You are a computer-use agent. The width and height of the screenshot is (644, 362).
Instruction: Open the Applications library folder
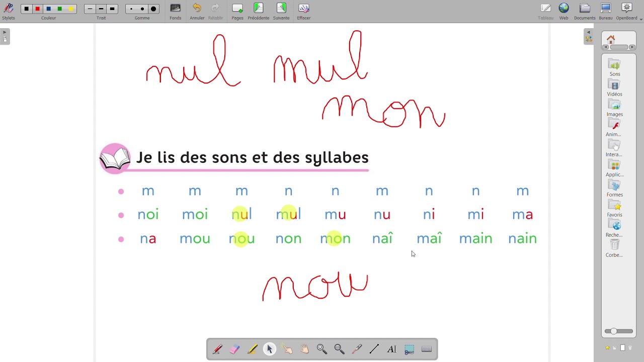[614, 168]
